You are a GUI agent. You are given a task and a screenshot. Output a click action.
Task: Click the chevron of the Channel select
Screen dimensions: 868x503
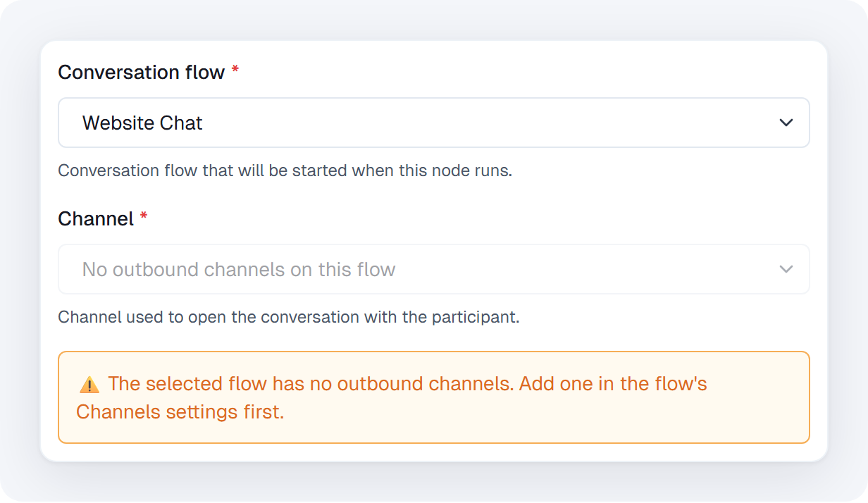pos(786,269)
